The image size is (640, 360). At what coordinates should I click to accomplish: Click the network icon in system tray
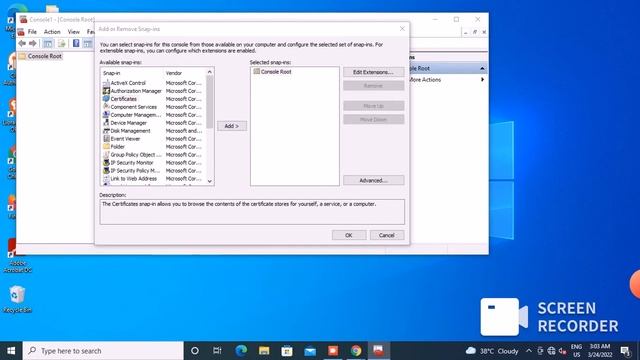[551, 351]
